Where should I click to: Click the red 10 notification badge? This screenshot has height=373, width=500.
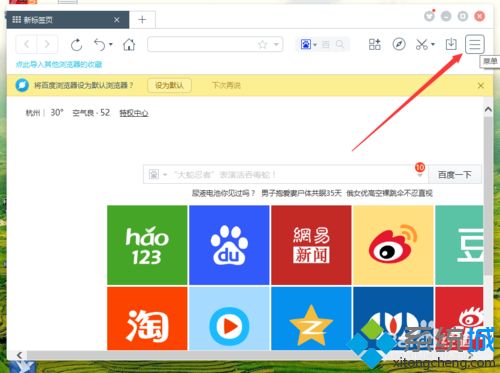[x=420, y=167]
